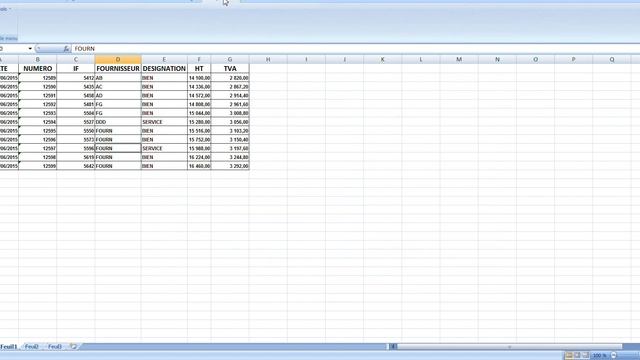Viewport: 640px width, 360px height.
Task: Click inside the formula bar showing FOURN
Action: (355, 49)
